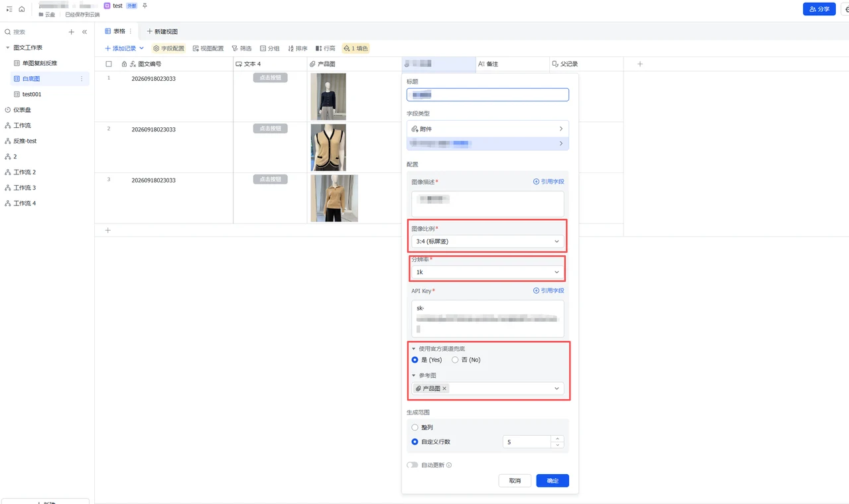Open the 分组 grouping tool

(270, 48)
